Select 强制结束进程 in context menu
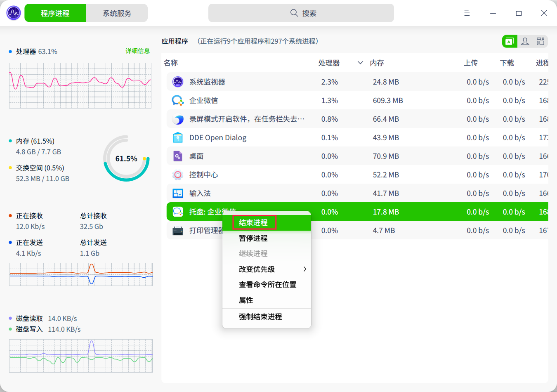The width and height of the screenshot is (557, 392). click(x=260, y=317)
